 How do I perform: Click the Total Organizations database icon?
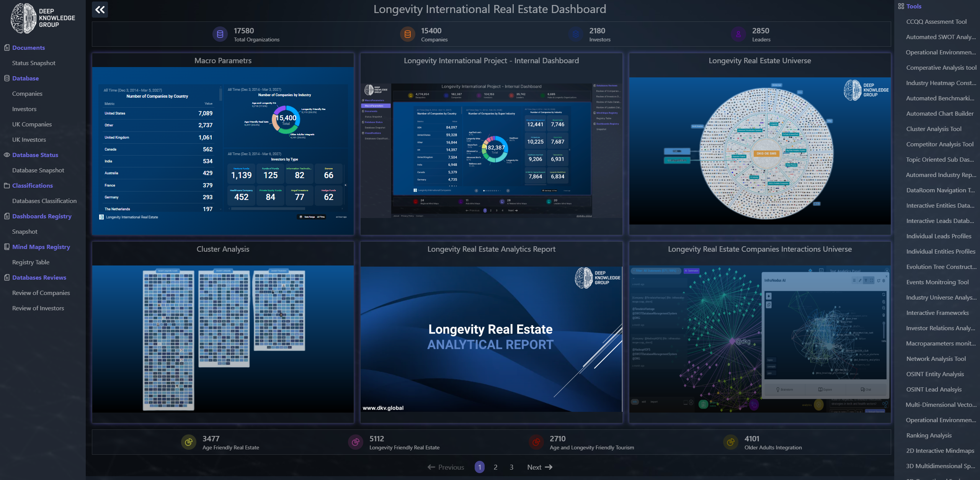click(220, 34)
